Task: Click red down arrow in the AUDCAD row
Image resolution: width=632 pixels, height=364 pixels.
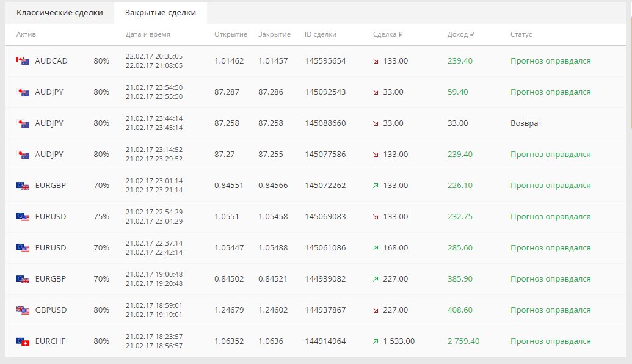Action: (376, 61)
